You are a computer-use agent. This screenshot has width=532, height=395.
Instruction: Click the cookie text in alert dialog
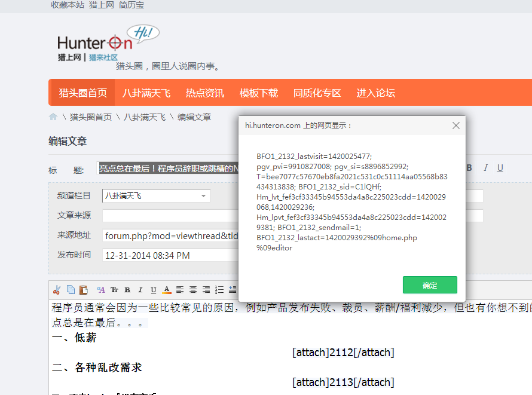point(352,202)
